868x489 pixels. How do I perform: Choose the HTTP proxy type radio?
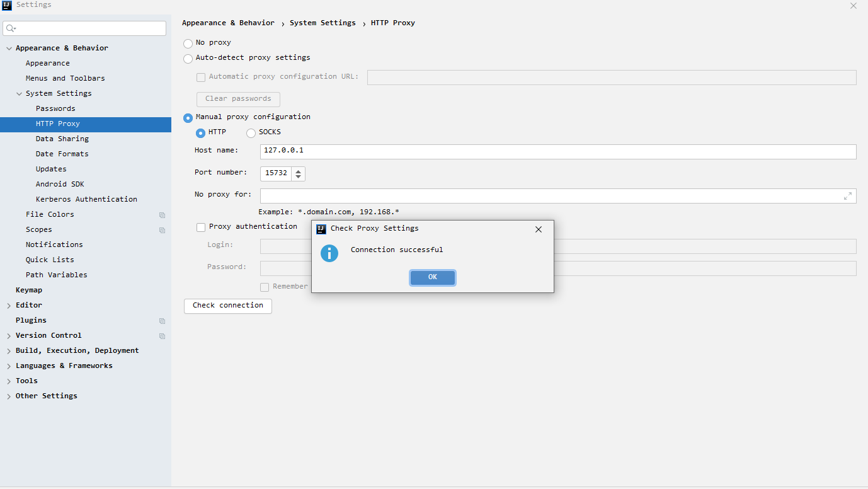pos(201,133)
